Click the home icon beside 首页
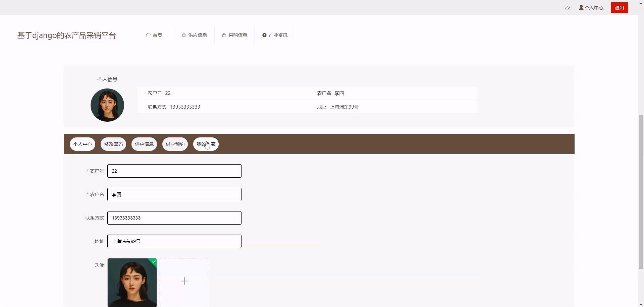644x307 pixels. coord(148,35)
